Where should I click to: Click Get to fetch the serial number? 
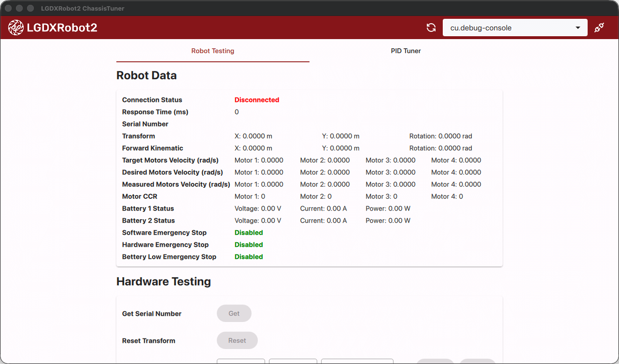pos(234,313)
